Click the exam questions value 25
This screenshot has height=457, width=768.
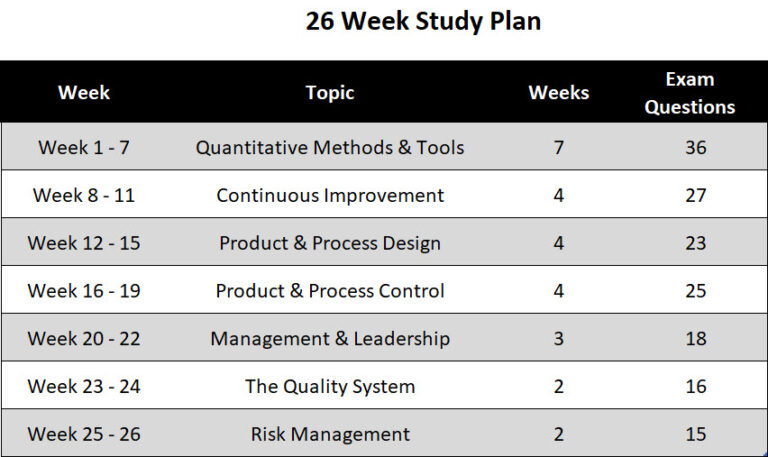(696, 291)
